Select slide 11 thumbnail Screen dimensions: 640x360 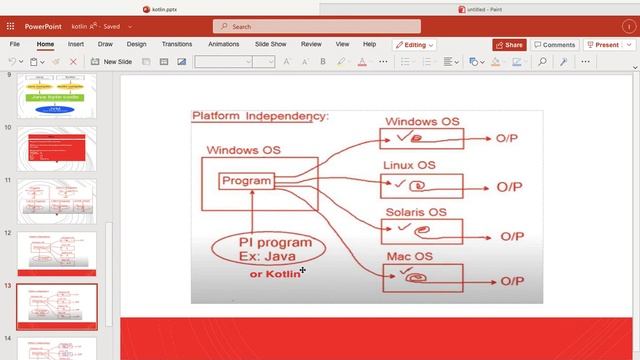[x=57, y=201]
